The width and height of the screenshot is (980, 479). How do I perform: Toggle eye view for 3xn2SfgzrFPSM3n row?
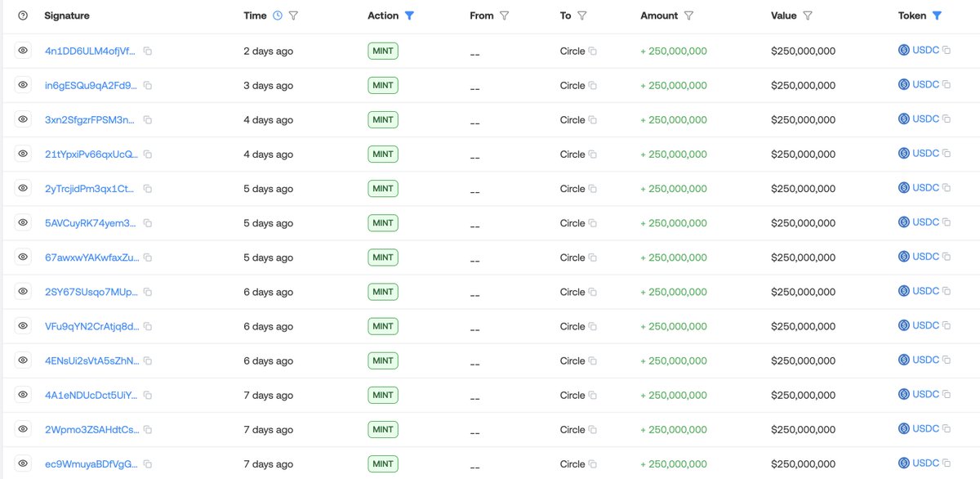(22, 119)
